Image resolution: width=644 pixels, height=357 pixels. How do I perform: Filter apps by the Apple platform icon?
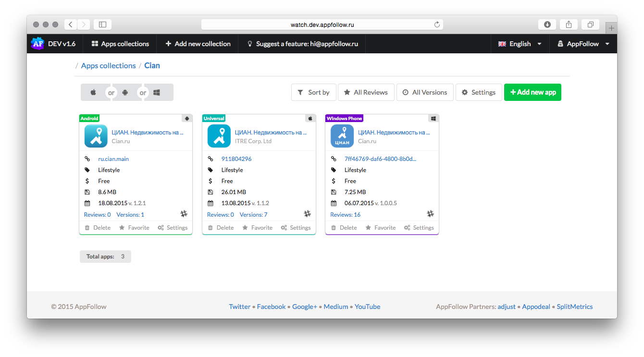(x=94, y=92)
